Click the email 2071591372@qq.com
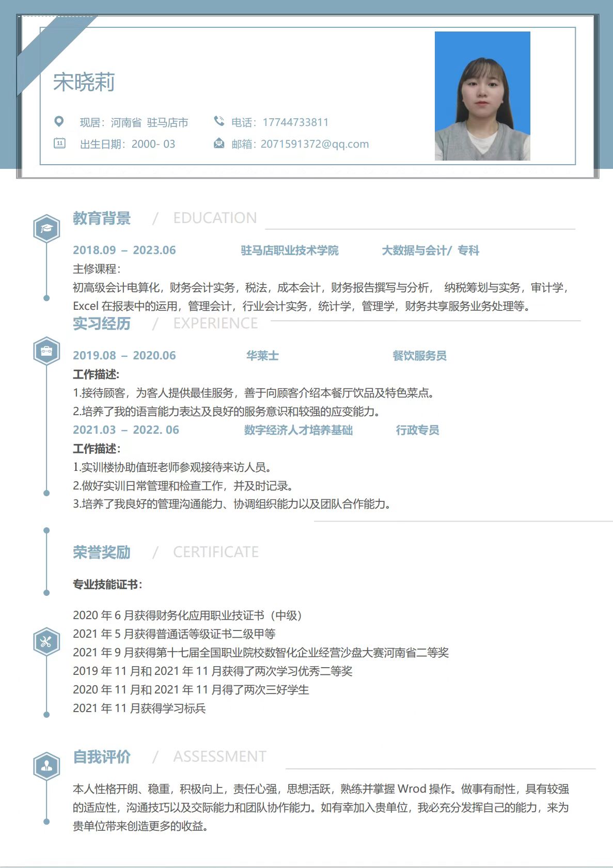The image size is (613, 868). pos(315,144)
